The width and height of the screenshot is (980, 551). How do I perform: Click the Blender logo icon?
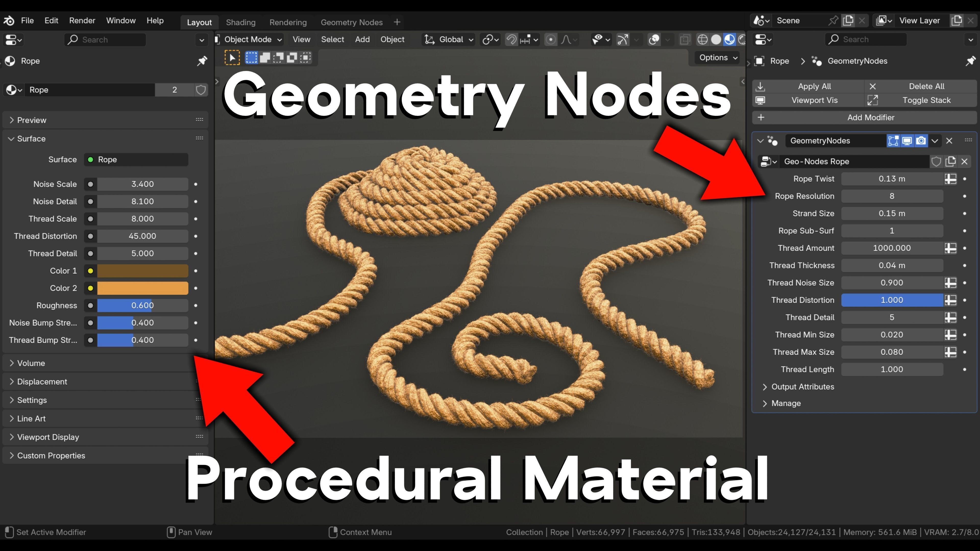(9, 20)
